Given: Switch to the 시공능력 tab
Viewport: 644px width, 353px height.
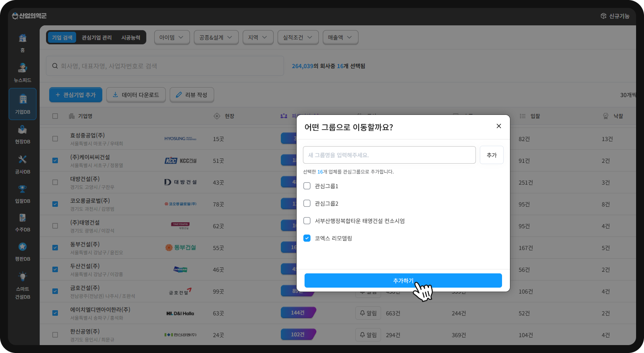Looking at the screenshot, I should (131, 37).
